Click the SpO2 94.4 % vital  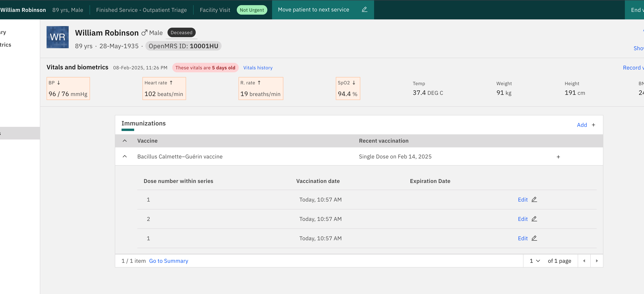(348, 88)
